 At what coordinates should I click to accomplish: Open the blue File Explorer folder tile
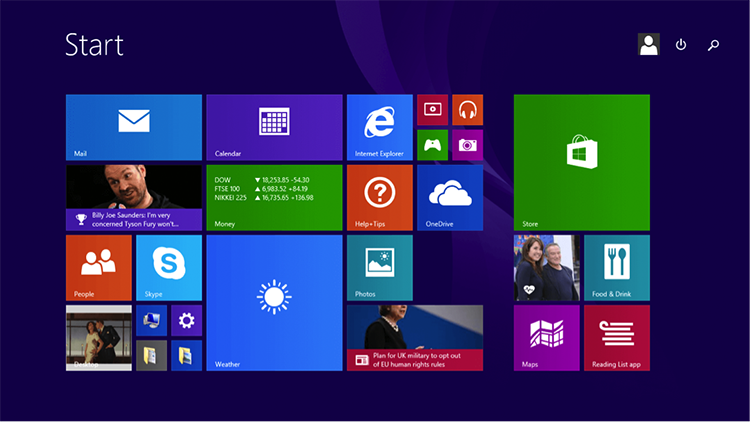[x=187, y=355]
